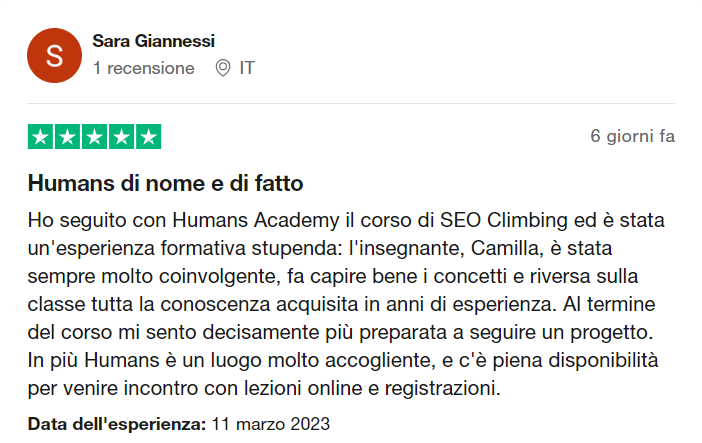The height and width of the screenshot is (443, 702).
Task: Click the word 'registrazioni' in the review
Action: pyautogui.click(x=440, y=388)
